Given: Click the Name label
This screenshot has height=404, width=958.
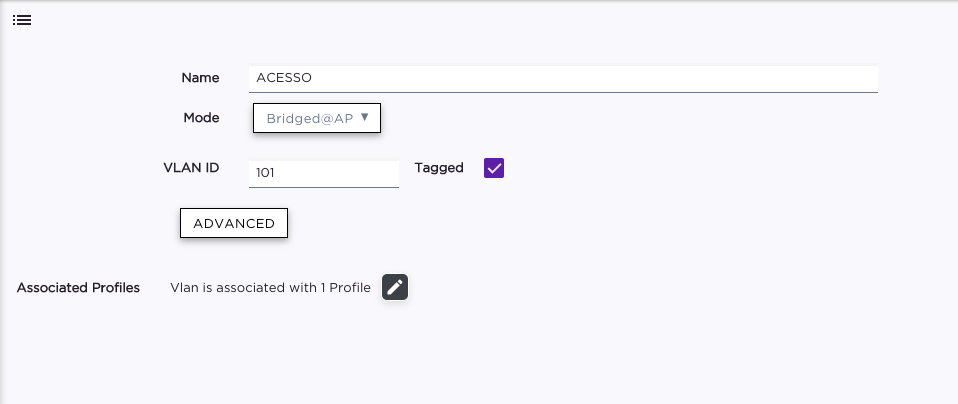Looking at the screenshot, I should coord(200,78).
